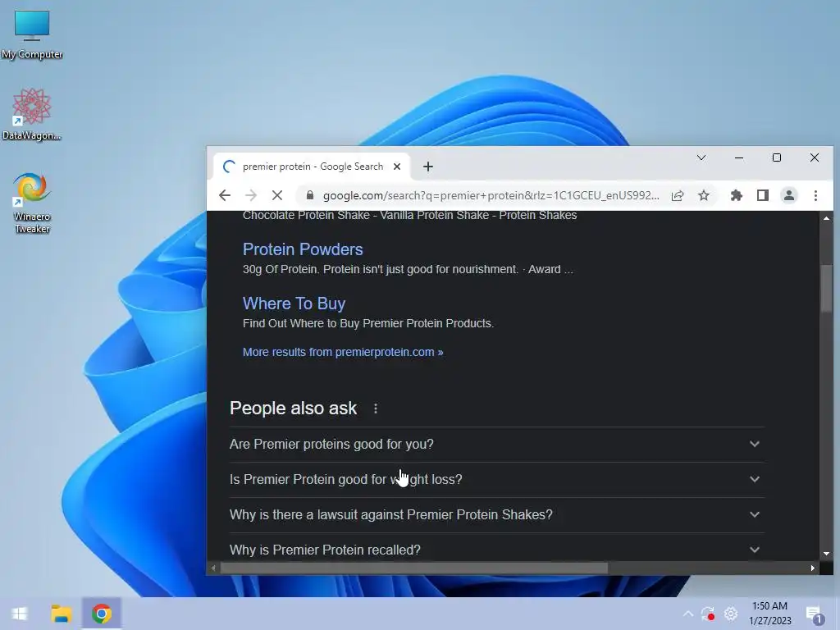This screenshot has height=630, width=840.
Task: Click 'Find Out Where to Buy Premier Protein Products.' text
Action: [x=368, y=323]
